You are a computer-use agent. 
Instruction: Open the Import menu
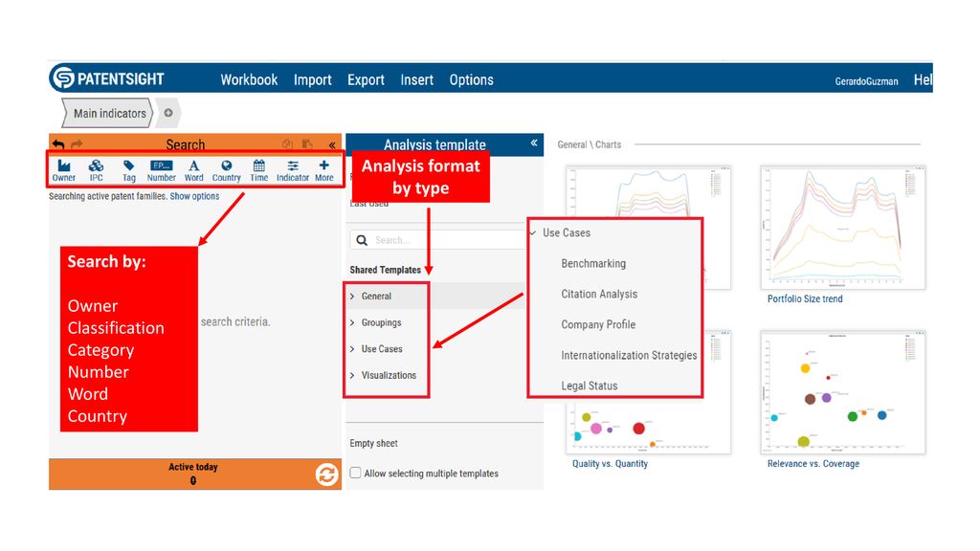[313, 80]
